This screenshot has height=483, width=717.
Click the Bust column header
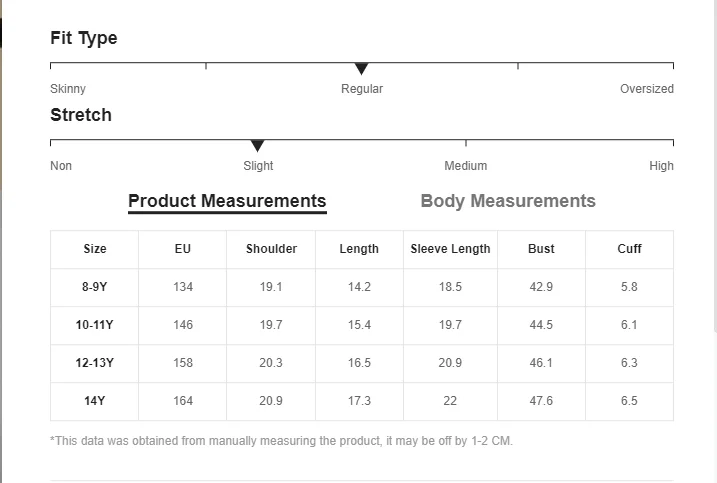[541, 249]
